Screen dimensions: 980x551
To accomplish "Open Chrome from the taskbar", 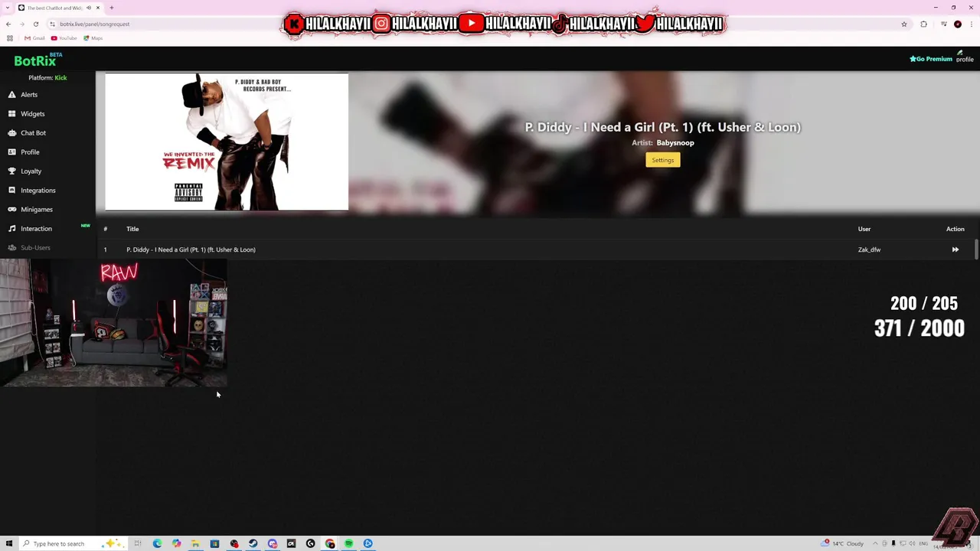I will coord(329,543).
